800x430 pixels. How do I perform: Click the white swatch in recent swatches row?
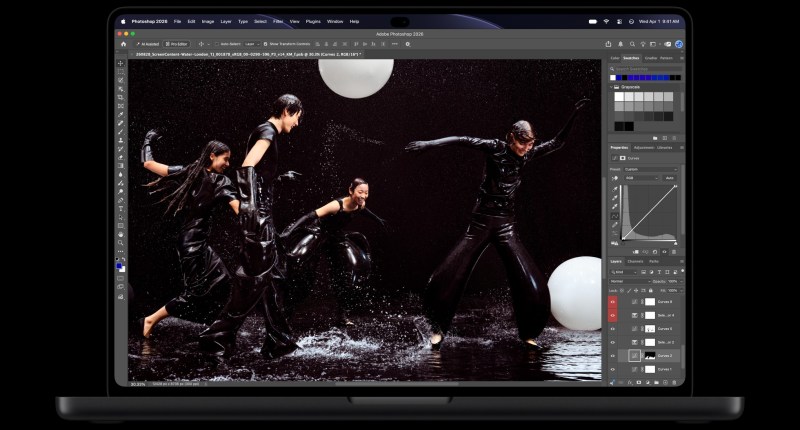(x=613, y=78)
